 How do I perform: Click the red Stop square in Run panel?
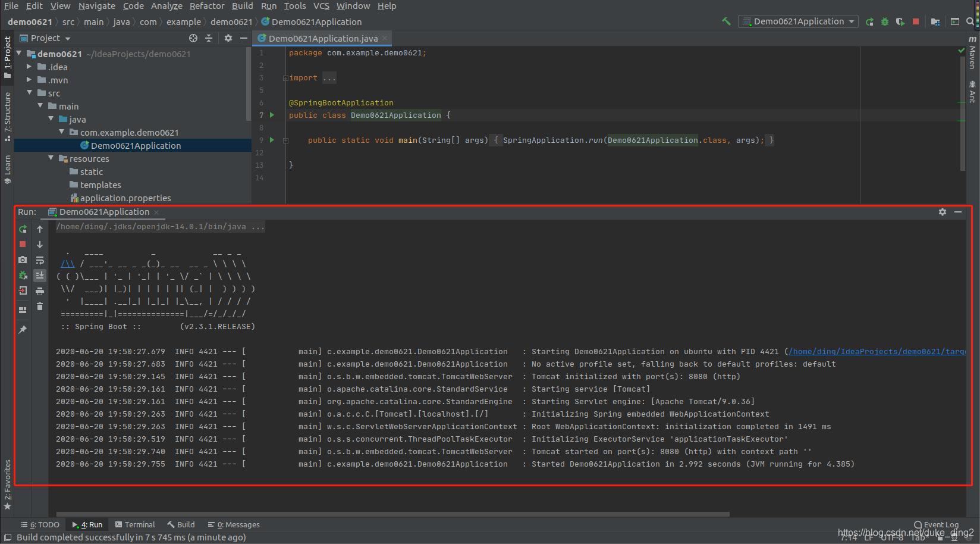coord(23,245)
